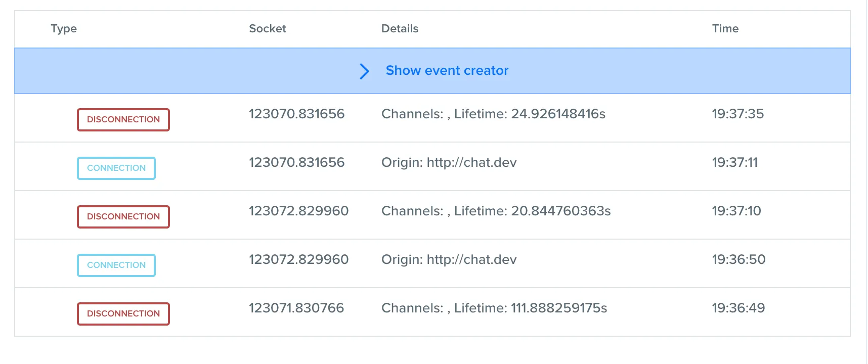
Task: Click the Origin details at 19:37:11
Action: pos(449,162)
